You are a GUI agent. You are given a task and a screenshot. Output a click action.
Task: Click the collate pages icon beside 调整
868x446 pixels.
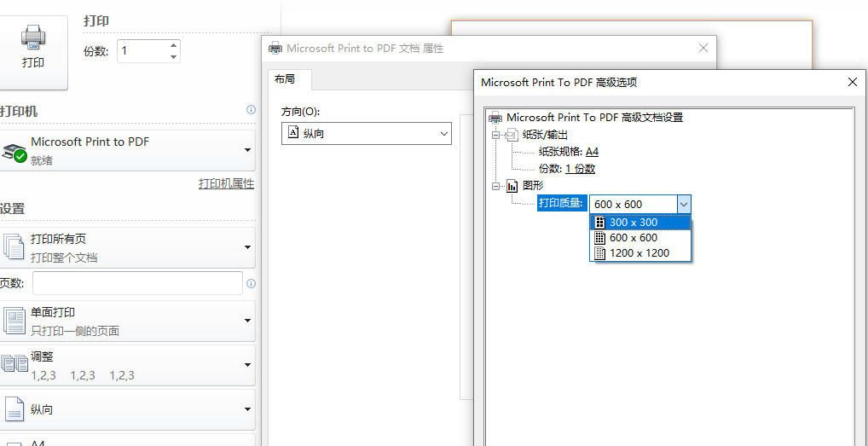(14, 364)
